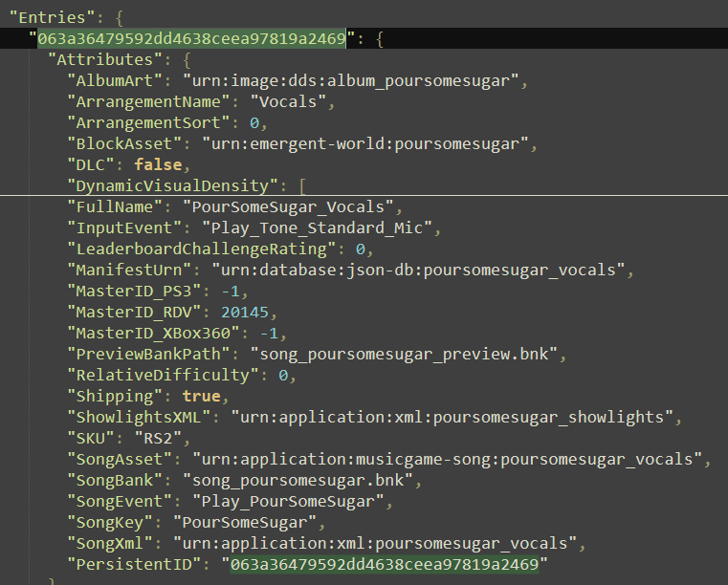Viewport: 728px width, 585px height.
Task: Click the highlighted entry ID key on line two
Action: point(191,39)
